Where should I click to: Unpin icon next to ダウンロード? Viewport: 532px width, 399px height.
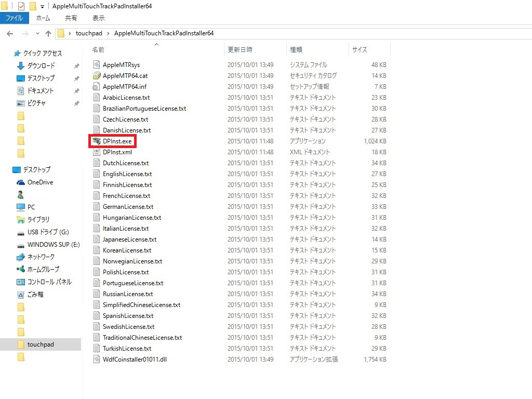pos(77,66)
